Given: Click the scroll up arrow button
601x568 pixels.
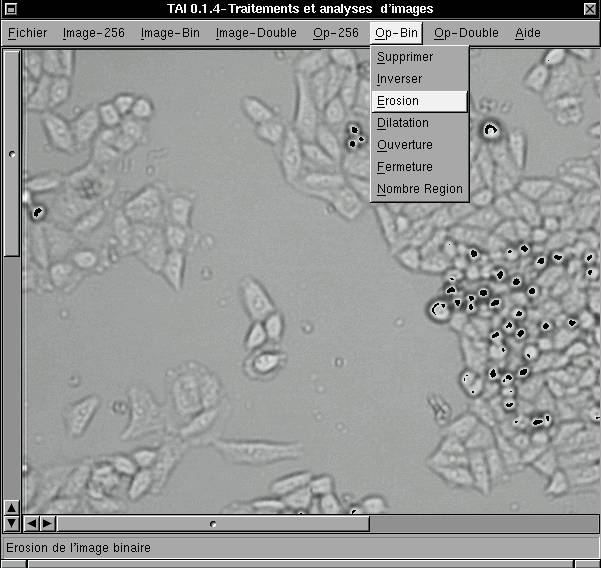Looking at the screenshot, I should [11, 507].
